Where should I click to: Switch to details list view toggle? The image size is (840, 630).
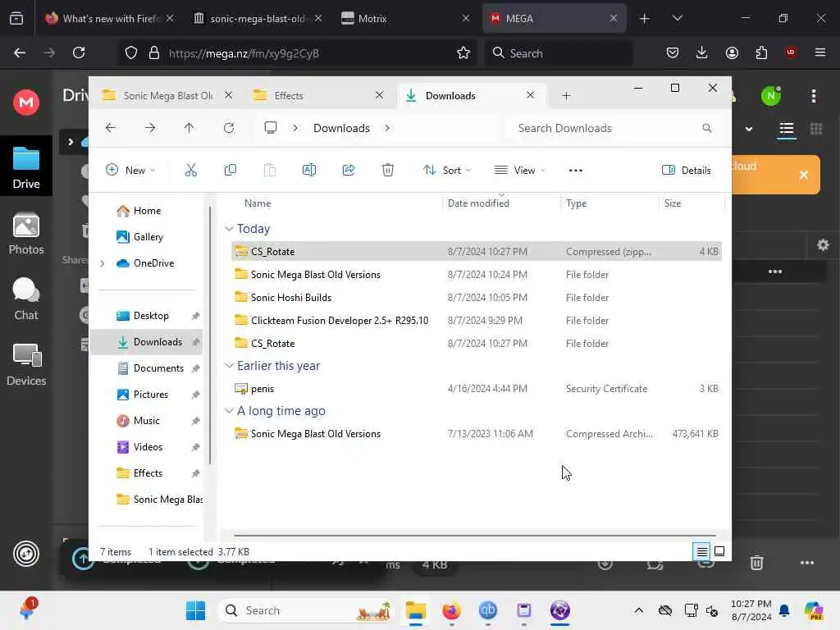pyautogui.click(x=702, y=551)
